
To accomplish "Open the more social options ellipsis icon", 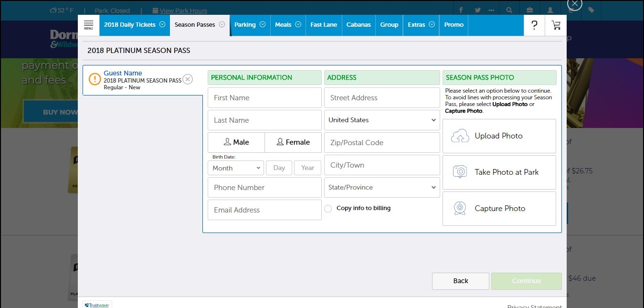I will 492,10.
